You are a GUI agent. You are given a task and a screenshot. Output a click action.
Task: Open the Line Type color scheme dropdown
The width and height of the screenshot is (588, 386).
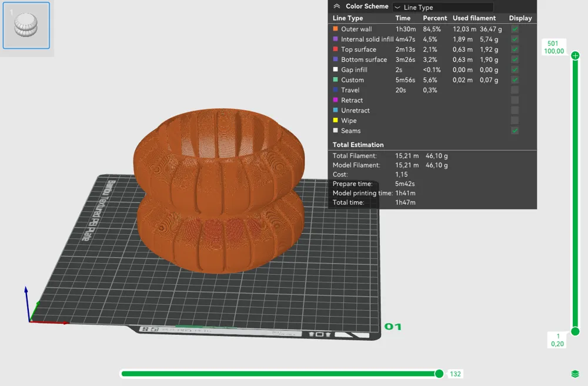click(x=443, y=6)
